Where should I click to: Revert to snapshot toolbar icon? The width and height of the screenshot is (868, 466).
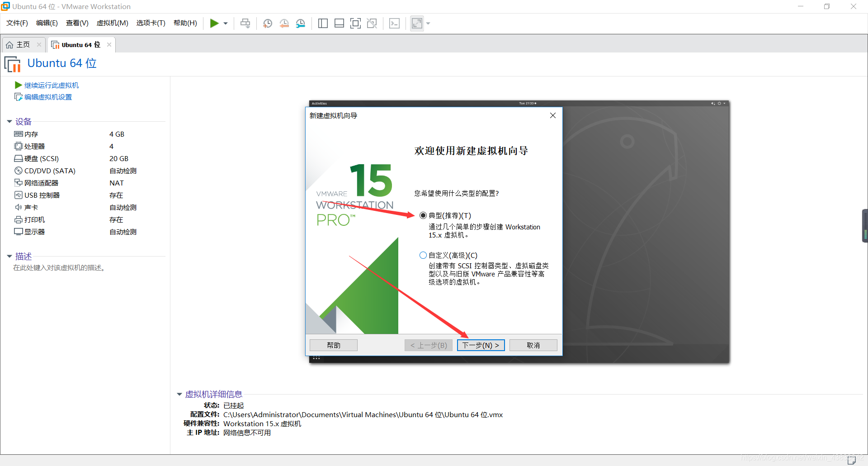coord(284,23)
